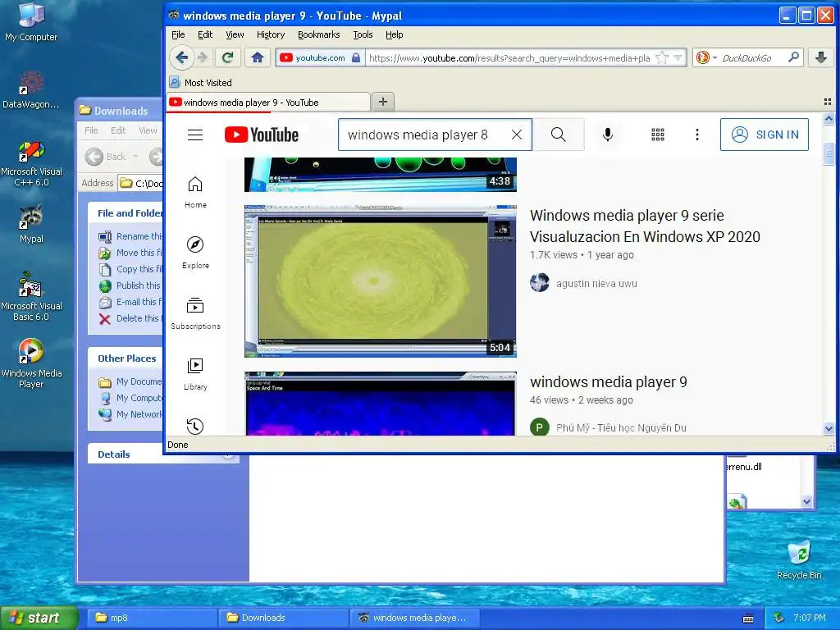
Task: Open the search engine selector dropdown
Action: tap(706, 57)
